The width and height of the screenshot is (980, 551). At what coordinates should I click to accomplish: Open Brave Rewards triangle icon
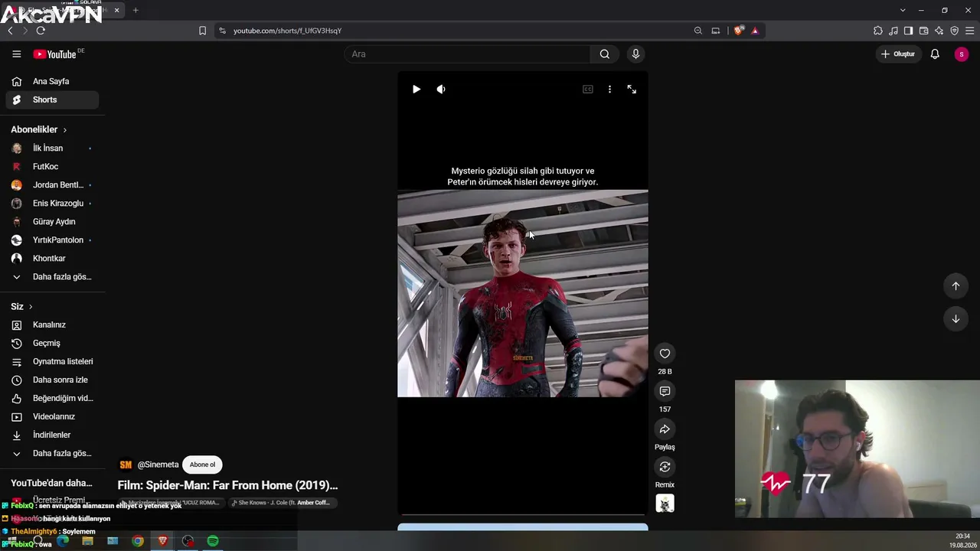tap(755, 31)
